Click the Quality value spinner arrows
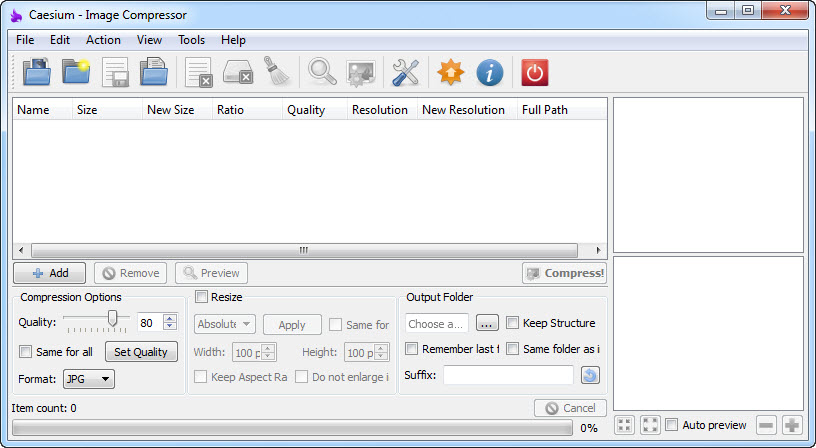Screen dimensions: 816x448 coord(170,322)
